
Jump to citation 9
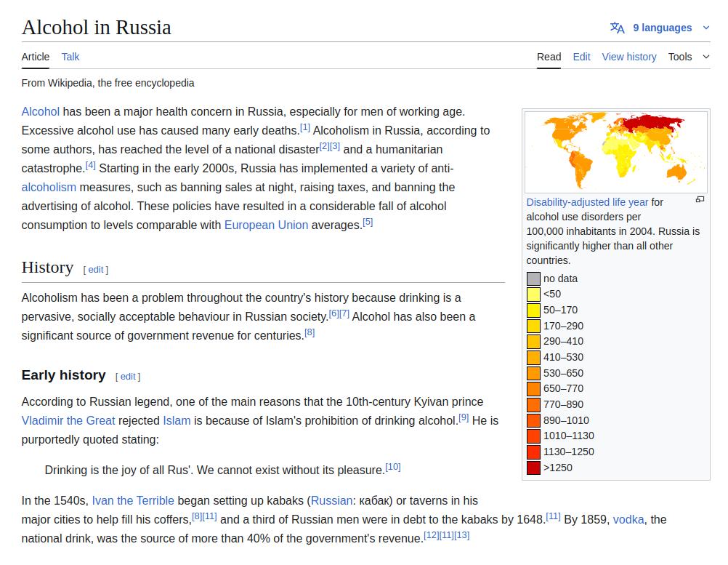[464, 417]
